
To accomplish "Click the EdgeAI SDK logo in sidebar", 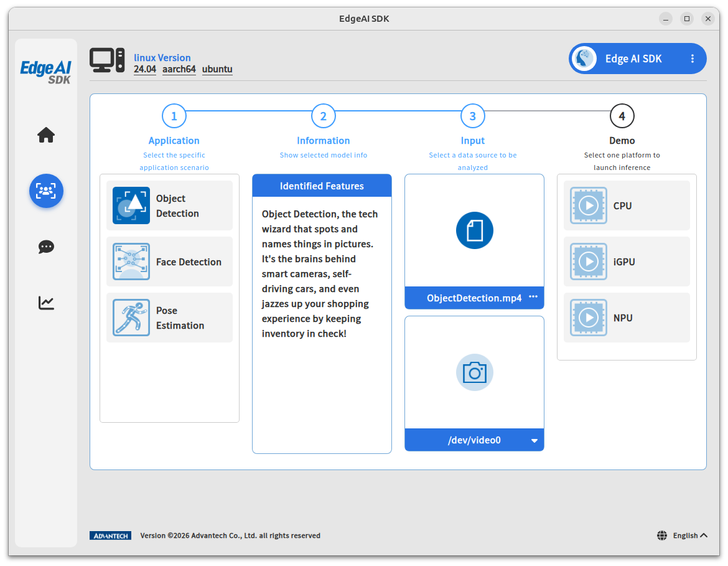I will (46, 72).
